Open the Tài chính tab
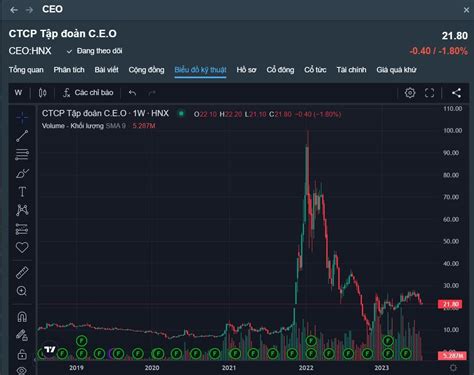Viewport: 474px width, 375px height. point(351,70)
